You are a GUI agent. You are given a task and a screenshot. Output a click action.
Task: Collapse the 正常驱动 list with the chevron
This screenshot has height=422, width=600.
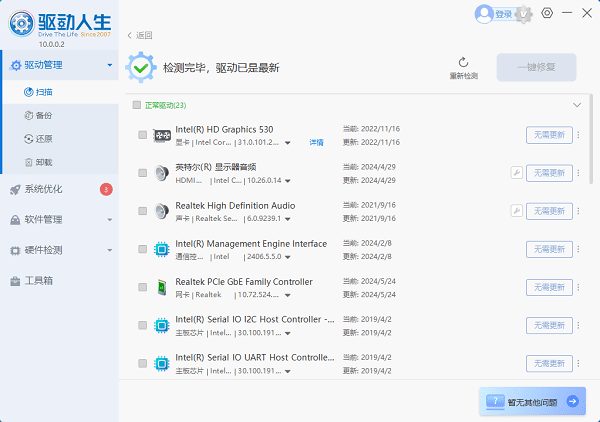click(x=576, y=105)
